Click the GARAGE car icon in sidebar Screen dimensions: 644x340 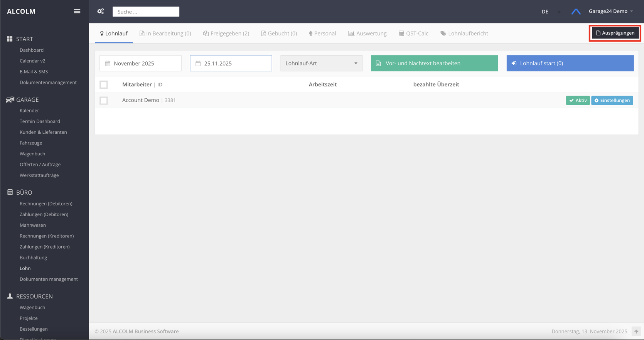click(x=10, y=100)
